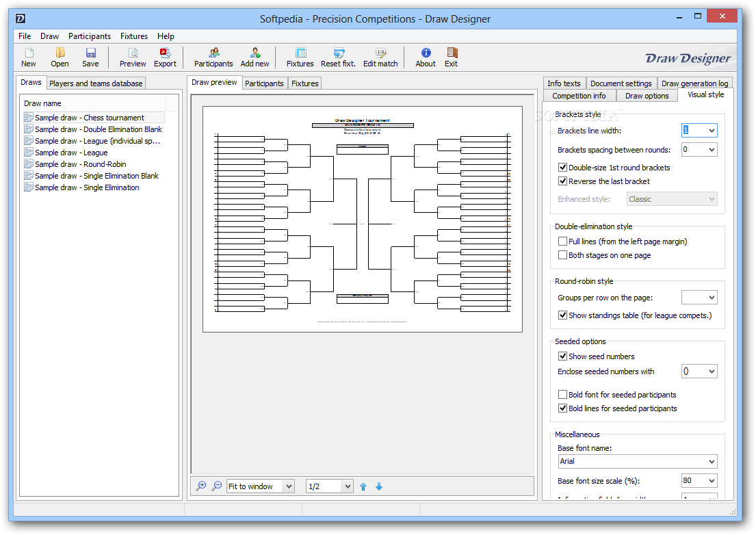Open the Document settings tab
The width and height of the screenshot is (756, 535).
coord(621,83)
